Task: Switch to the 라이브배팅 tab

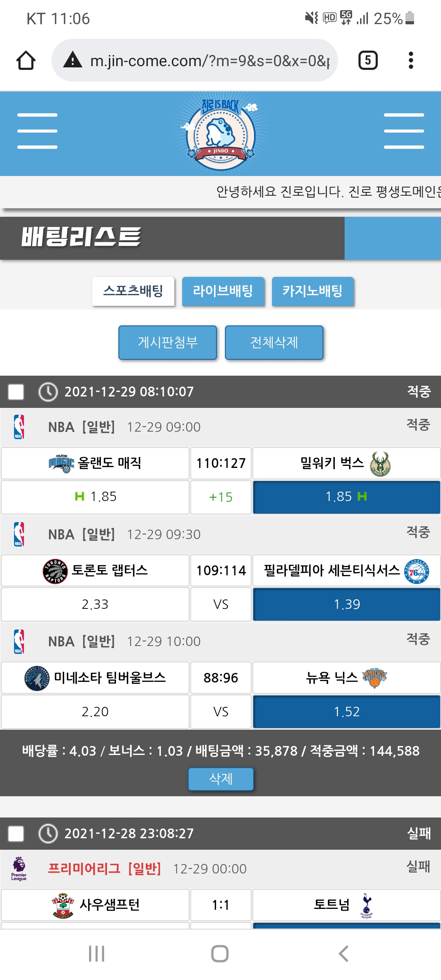Action: coord(223,291)
